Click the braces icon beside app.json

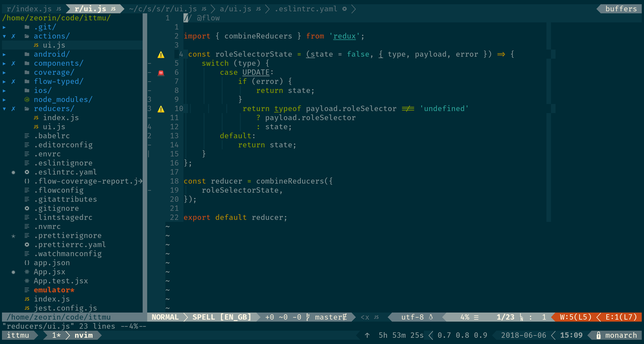click(27, 263)
